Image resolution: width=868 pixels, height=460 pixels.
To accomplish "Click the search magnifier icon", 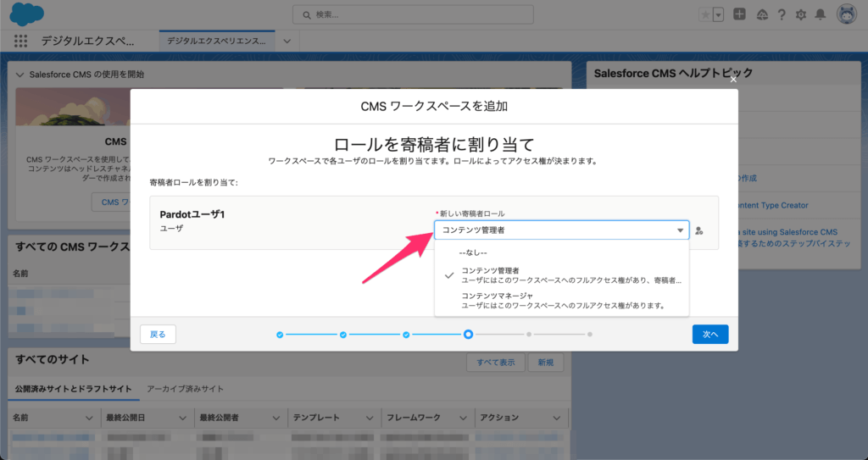I will [x=307, y=15].
